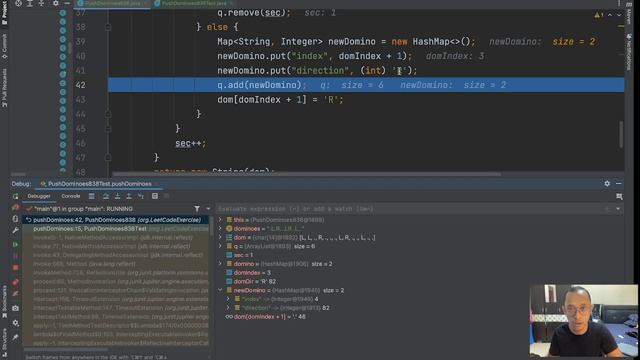Screen dimensions: 640x360
Task: Hide the project panel with minus icon
Action: pyautogui.click(x=67, y=3)
